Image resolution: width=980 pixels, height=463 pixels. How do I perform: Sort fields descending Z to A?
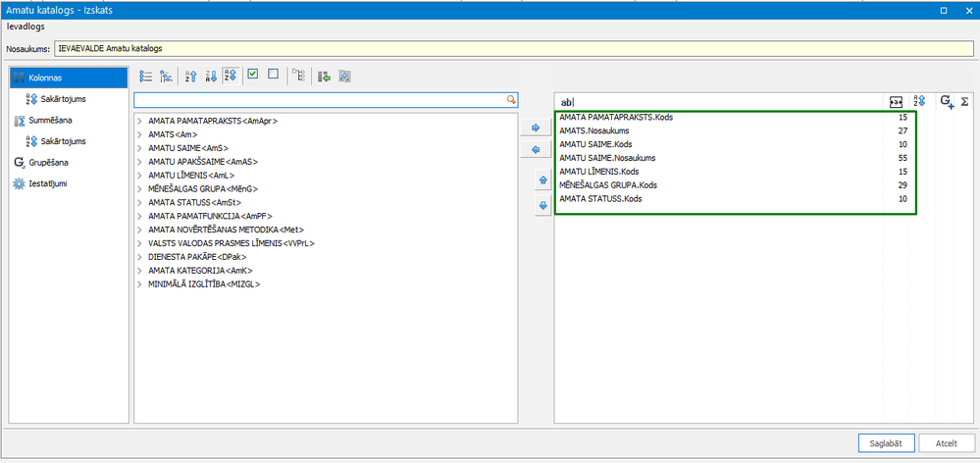point(211,77)
